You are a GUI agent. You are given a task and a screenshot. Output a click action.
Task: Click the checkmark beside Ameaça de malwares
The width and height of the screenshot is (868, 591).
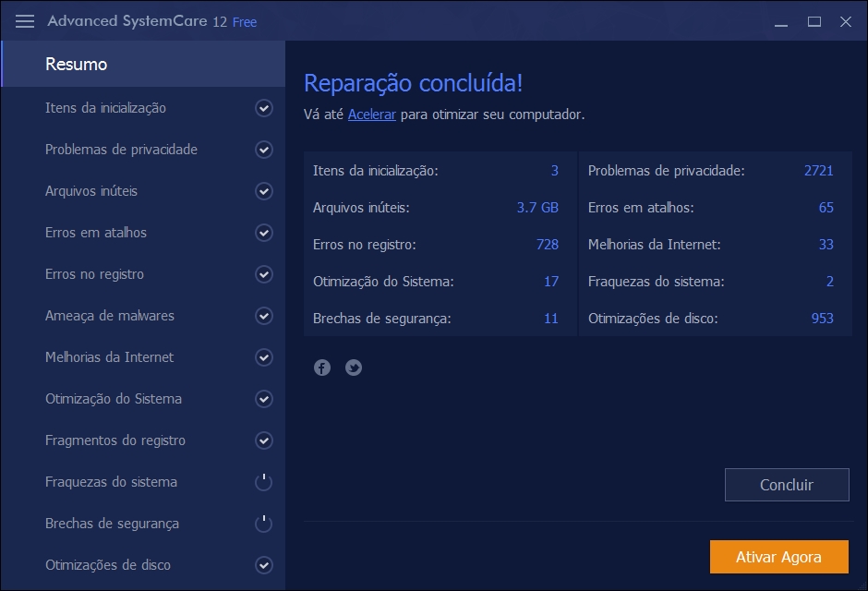264,316
